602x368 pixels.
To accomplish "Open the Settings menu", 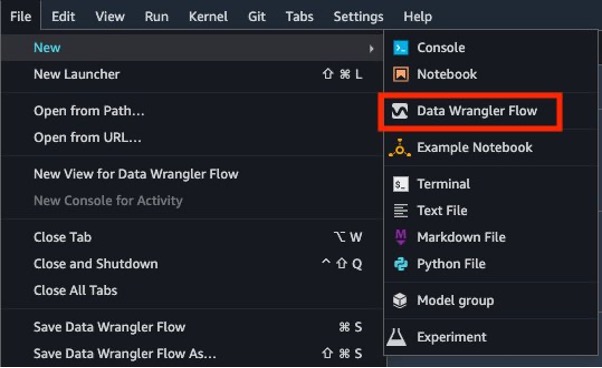I will coord(358,17).
